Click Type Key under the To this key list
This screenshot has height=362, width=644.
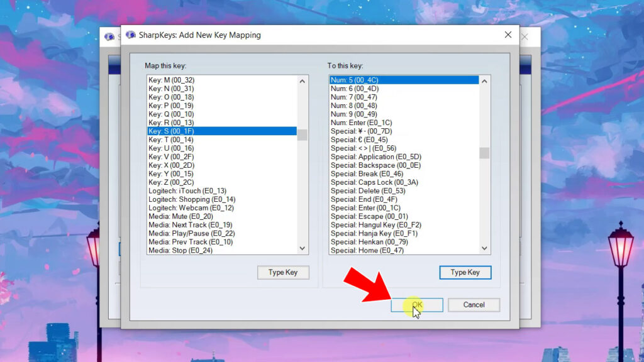[x=465, y=273]
